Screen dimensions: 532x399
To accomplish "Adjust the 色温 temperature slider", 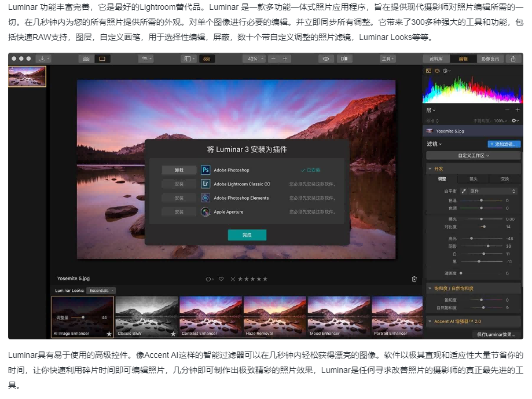I will click(x=482, y=200).
